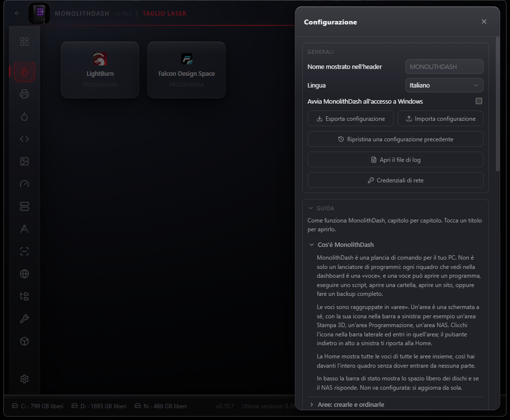The height and width of the screenshot is (420, 510).
Task: Click the Nome mostrato nell'header text field
Action: click(x=444, y=66)
